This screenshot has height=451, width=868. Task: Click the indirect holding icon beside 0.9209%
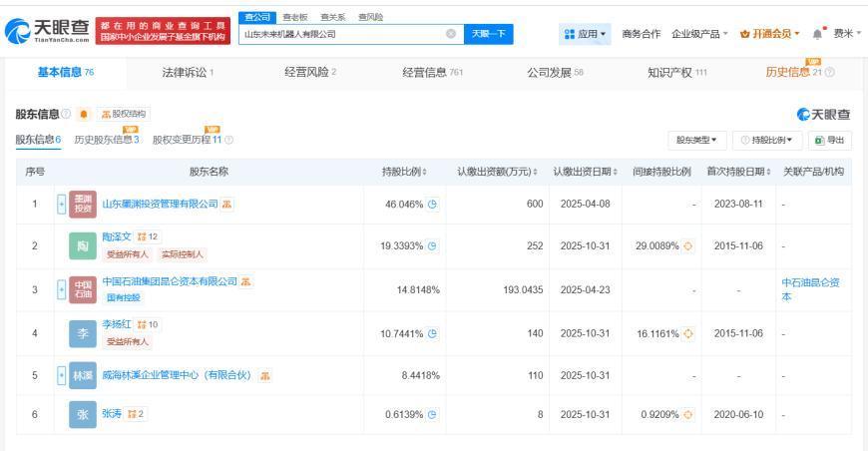(687, 414)
